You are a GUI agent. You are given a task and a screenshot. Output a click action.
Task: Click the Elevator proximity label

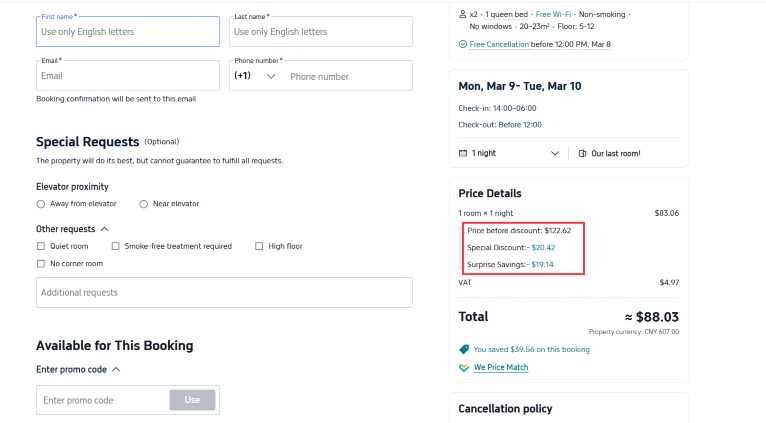pos(72,187)
